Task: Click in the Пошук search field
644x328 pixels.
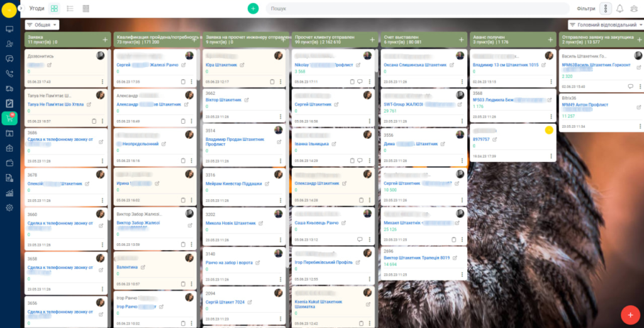Action: point(415,9)
